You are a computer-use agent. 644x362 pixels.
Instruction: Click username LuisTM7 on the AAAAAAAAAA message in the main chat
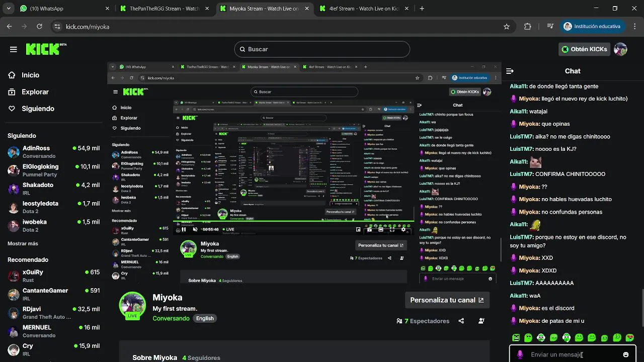[x=521, y=283]
